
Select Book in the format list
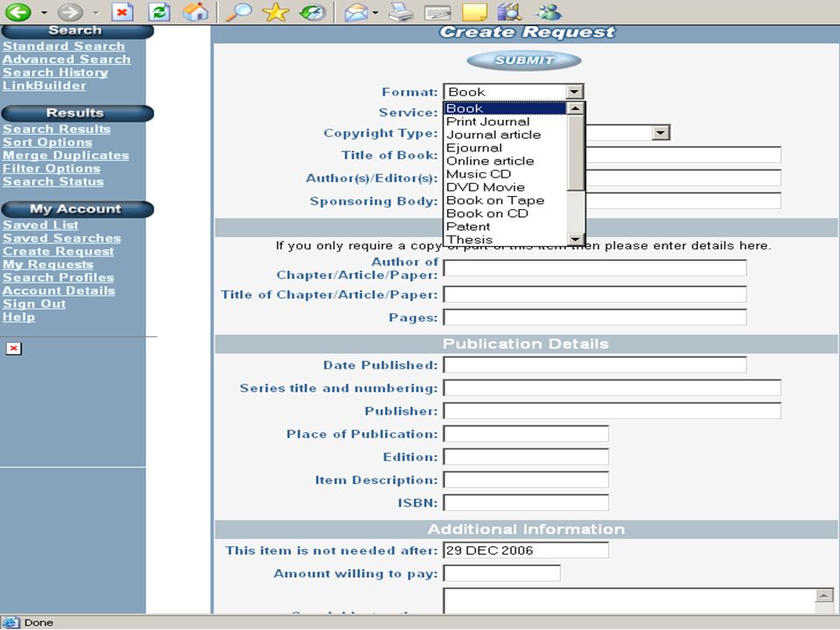[x=505, y=108]
